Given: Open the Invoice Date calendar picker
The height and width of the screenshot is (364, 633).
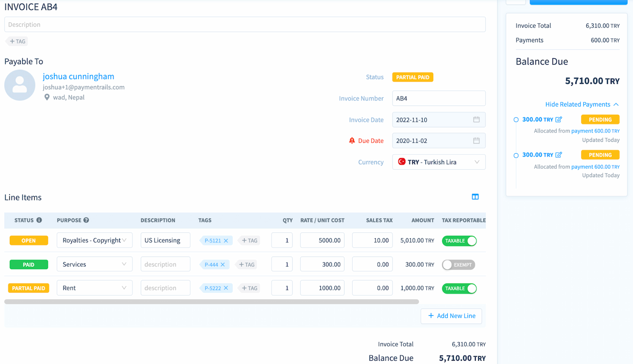Looking at the screenshot, I should (x=476, y=120).
